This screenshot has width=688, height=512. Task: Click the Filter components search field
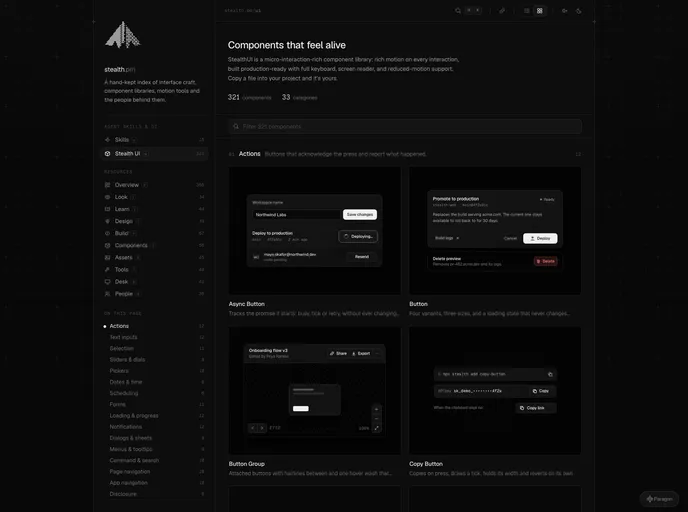click(x=405, y=126)
